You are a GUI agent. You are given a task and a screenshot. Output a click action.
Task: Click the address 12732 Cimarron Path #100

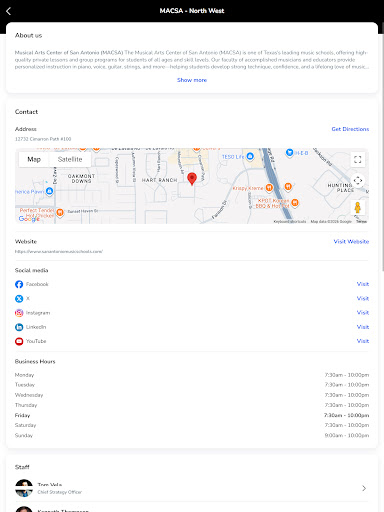tap(43, 139)
